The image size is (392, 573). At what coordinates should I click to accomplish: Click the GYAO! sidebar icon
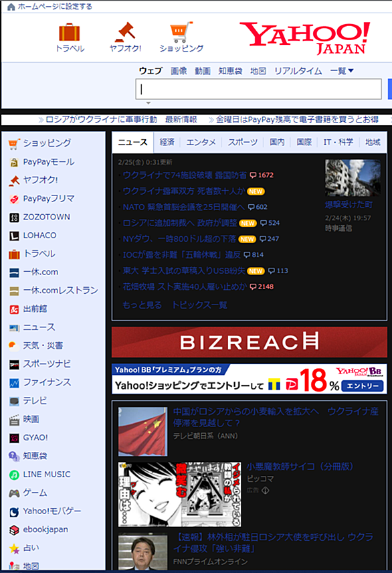pos(14,438)
